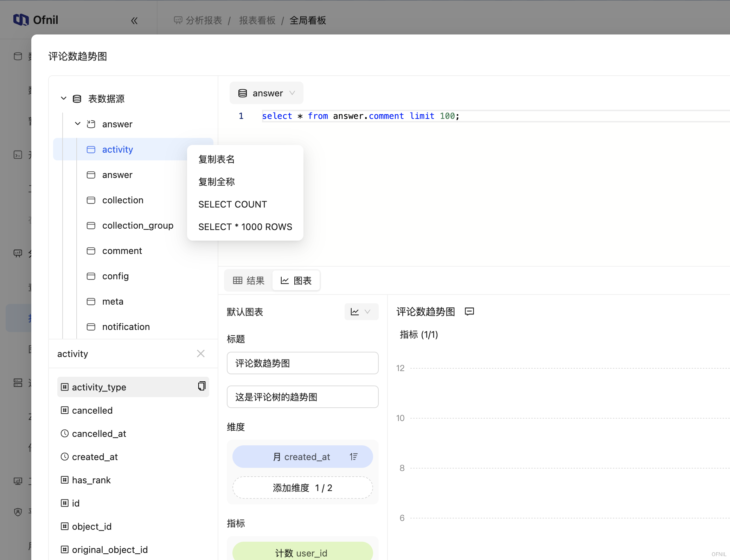Viewport: 730px width, 560px height.
Task: Switch to the 结果 tab
Action: (x=249, y=281)
